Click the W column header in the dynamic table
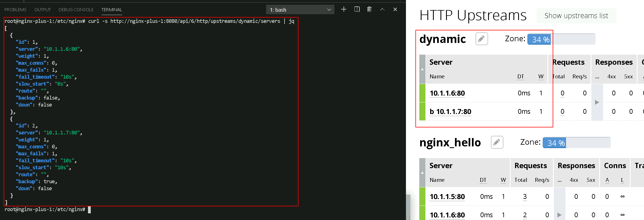The image size is (644, 220). point(541,76)
